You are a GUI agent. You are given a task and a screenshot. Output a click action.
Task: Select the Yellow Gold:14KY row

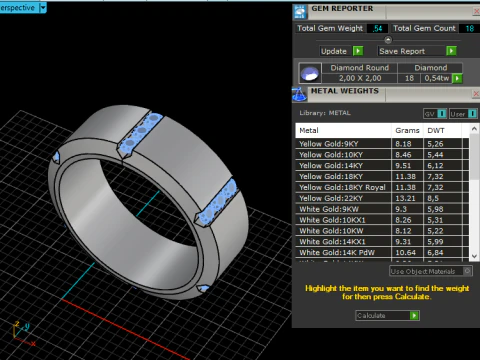tap(382, 166)
